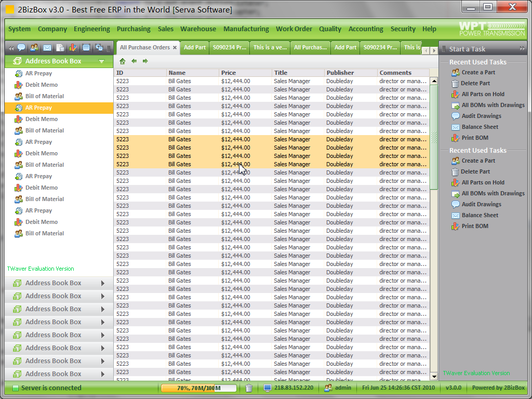The height and width of the screenshot is (399, 532).
Task: Click the date 'Fri Jun 25 14:26:36 CST 2010'
Action: coord(398,388)
